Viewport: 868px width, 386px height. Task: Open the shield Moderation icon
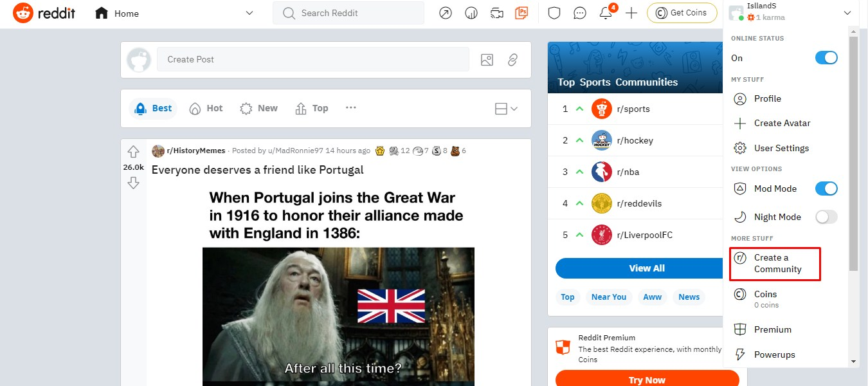555,13
